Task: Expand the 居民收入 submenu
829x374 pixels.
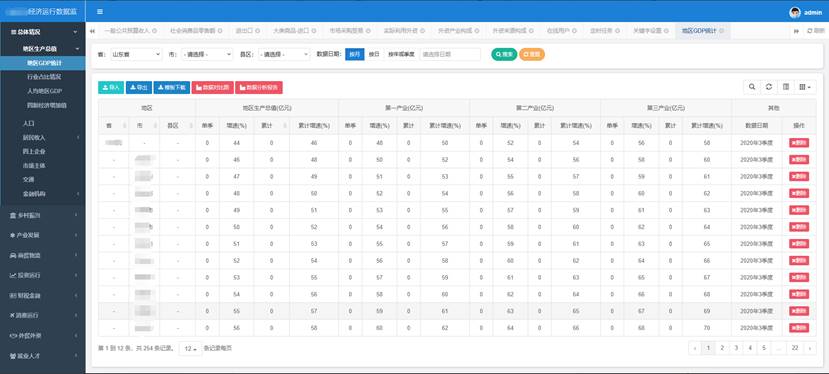Action: [x=42, y=138]
